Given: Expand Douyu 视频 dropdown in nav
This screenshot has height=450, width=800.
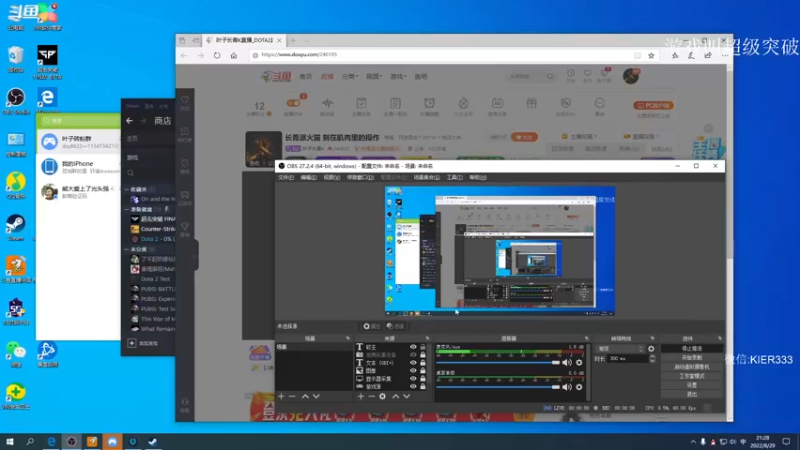Looking at the screenshot, I should point(373,77).
